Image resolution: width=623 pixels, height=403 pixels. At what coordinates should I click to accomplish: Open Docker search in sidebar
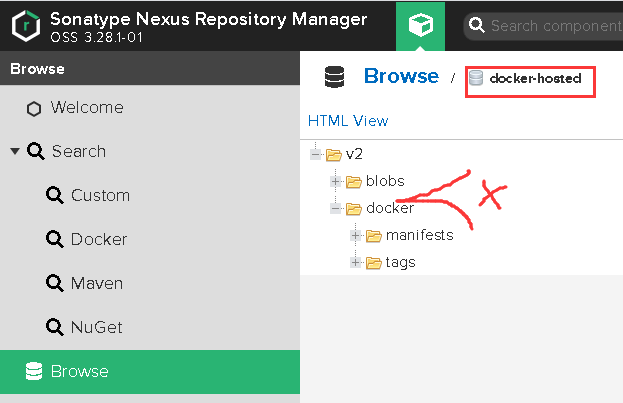pyautogui.click(x=98, y=240)
